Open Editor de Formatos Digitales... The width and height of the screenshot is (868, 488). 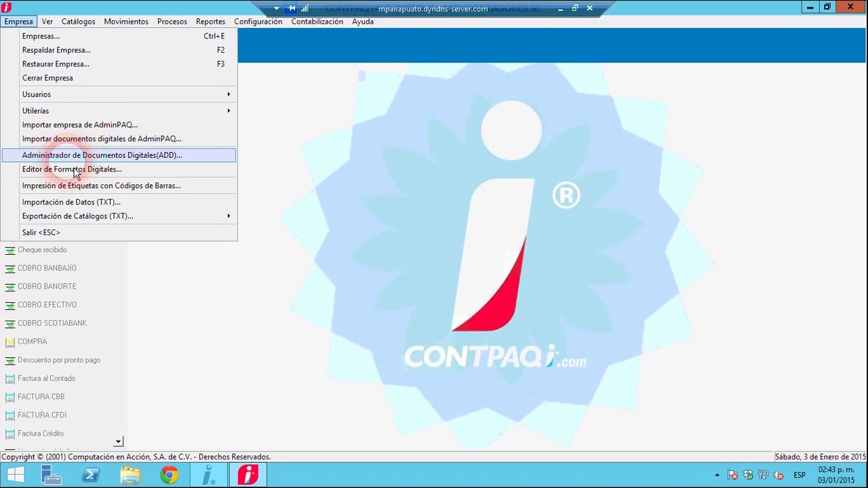(119, 169)
